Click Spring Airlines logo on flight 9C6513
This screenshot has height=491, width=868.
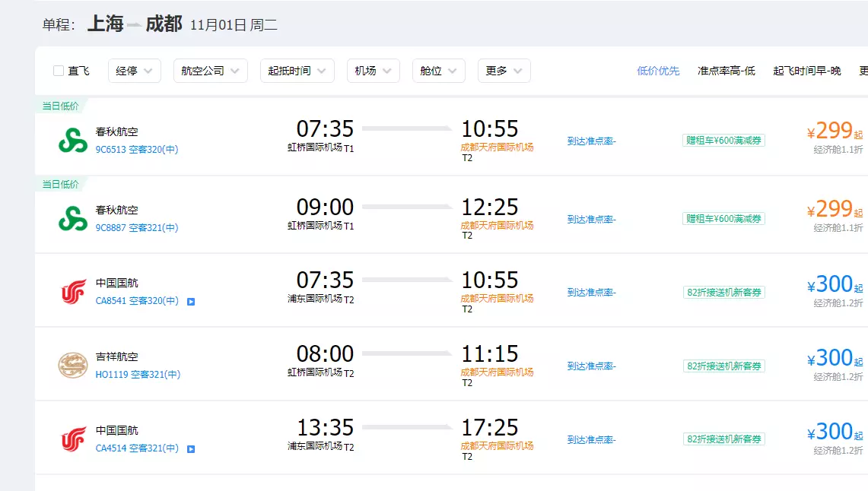click(73, 141)
